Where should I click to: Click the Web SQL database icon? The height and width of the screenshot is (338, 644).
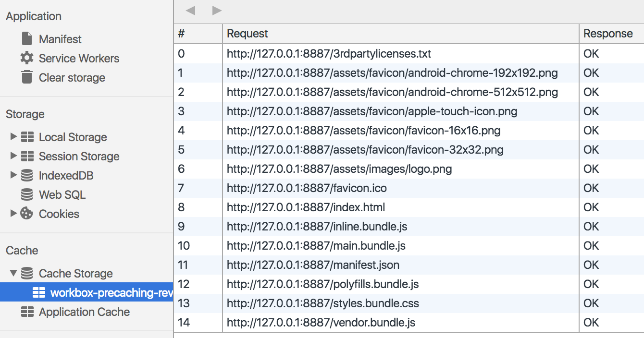point(28,194)
